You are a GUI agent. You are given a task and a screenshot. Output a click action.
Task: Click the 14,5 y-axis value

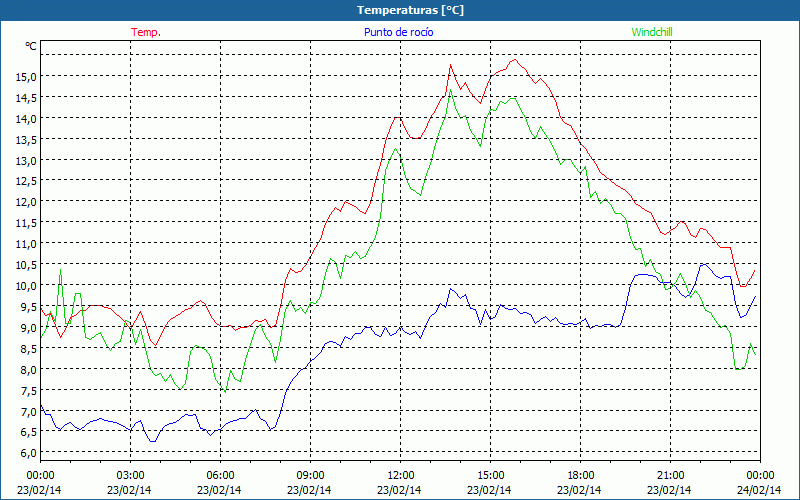(26, 97)
